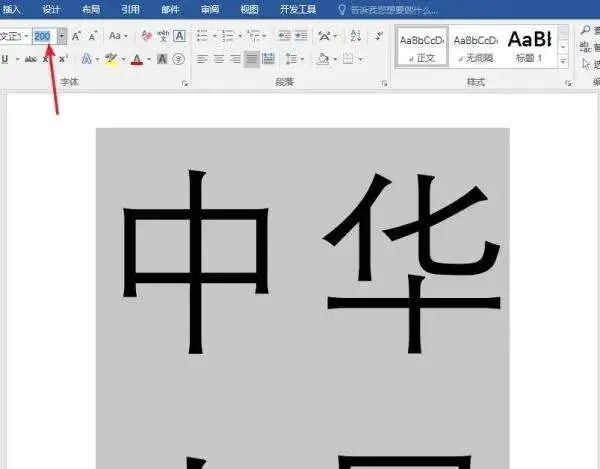Click the Select cursor icon
The height and width of the screenshot is (469, 600).
(x=586, y=64)
